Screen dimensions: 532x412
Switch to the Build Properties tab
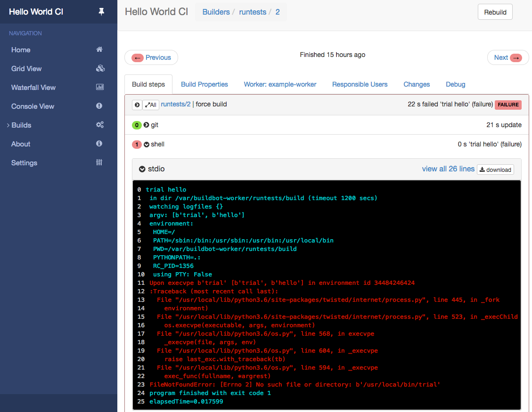[204, 84]
